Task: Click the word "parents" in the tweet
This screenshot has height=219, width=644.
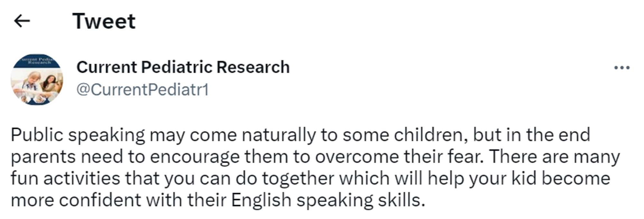Action: [x=43, y=157]
